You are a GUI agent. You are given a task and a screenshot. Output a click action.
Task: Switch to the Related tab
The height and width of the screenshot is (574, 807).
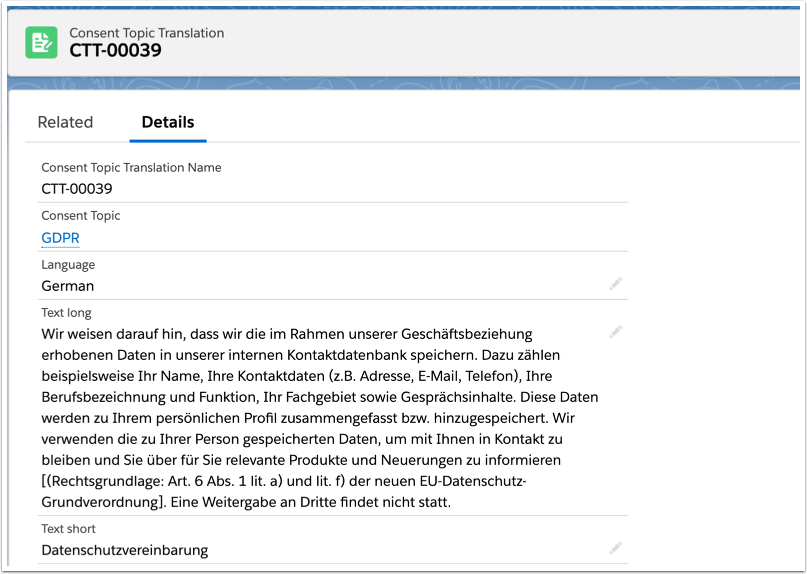tap(65, 122)
